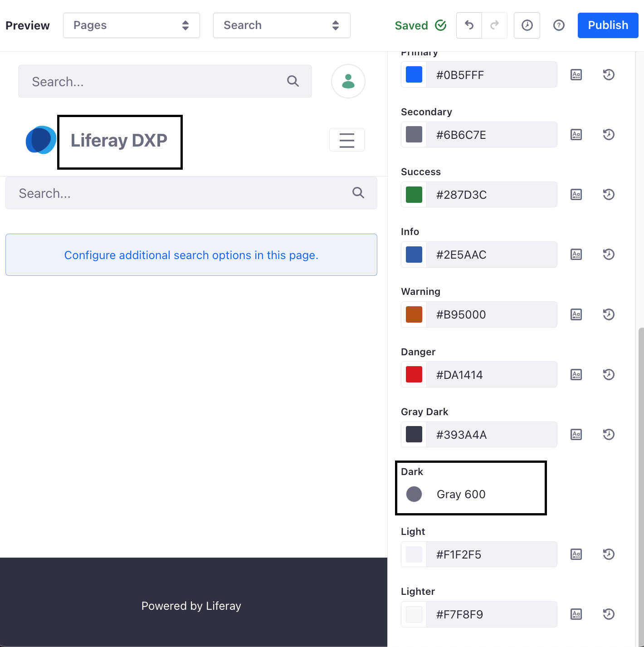Open Success color picker swatch
The height and width of the screenshot is (647, 644).
tap(414, 194)
